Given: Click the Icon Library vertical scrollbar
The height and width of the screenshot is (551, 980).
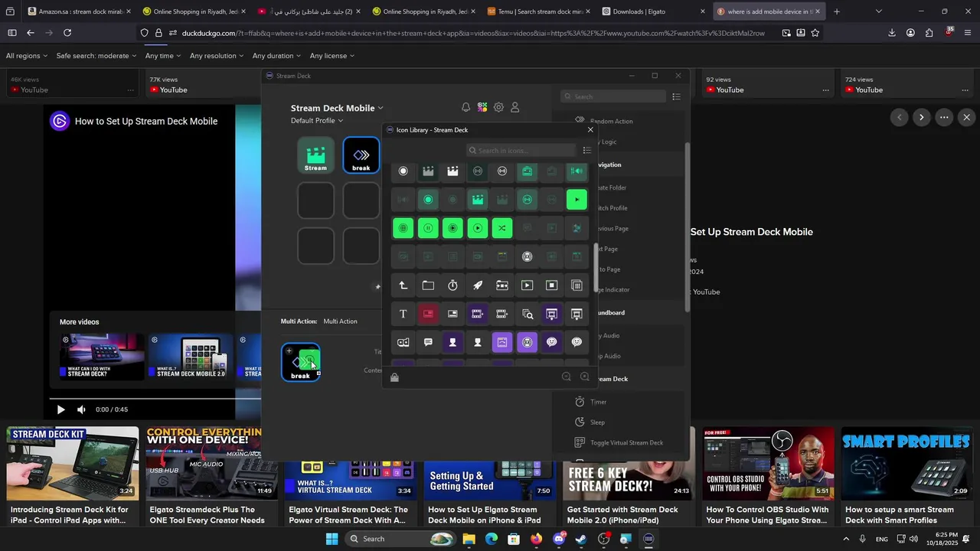Looking at the screenshot, I should tap(597, 266).
